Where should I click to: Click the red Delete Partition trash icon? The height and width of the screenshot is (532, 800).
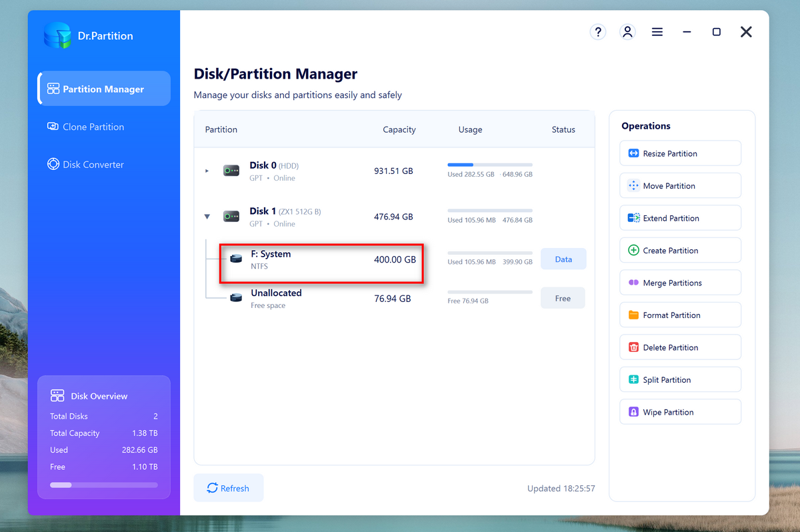pyautogui.click(x=633, y=347)
